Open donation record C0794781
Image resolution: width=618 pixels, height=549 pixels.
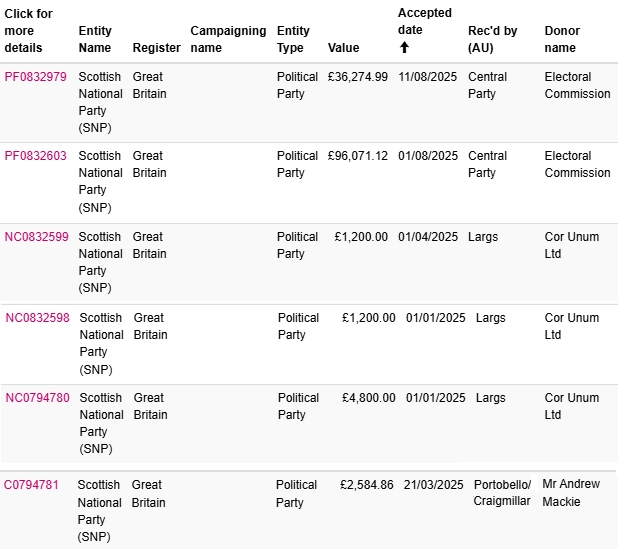(x=31, y=484)
